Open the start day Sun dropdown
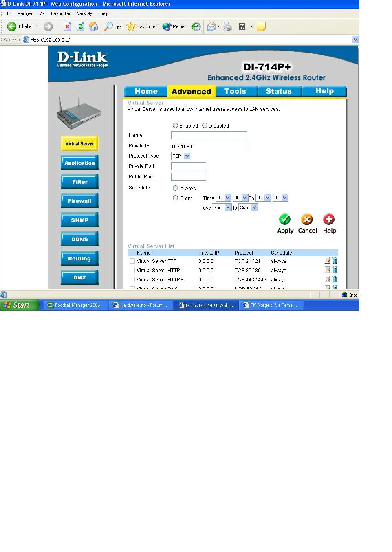Viewport: 392px width, 552px height. pos(222,207)
